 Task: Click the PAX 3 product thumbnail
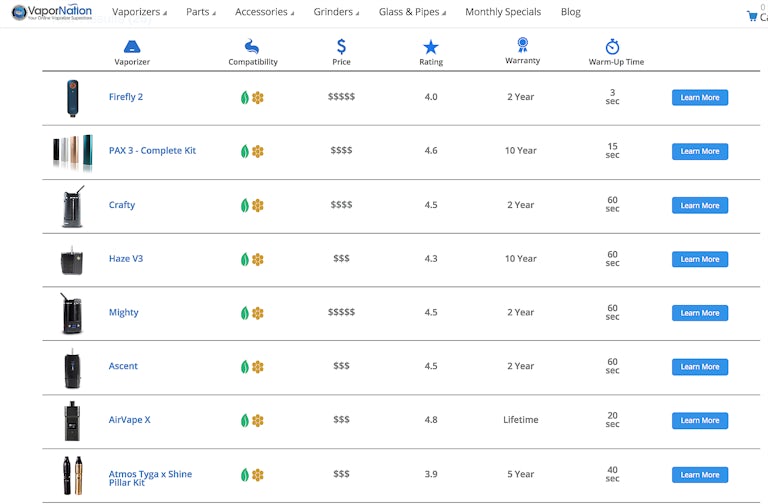click(x=72, y=152)
